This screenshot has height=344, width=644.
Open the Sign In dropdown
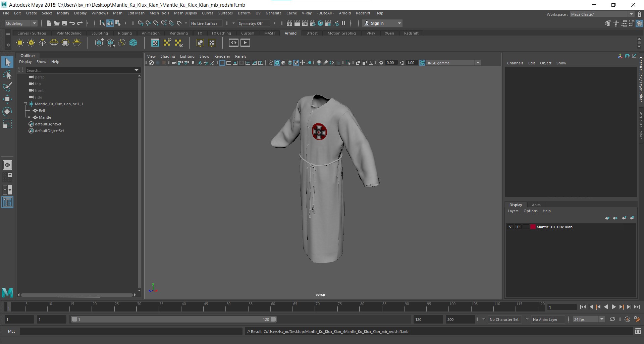(382, 23)
